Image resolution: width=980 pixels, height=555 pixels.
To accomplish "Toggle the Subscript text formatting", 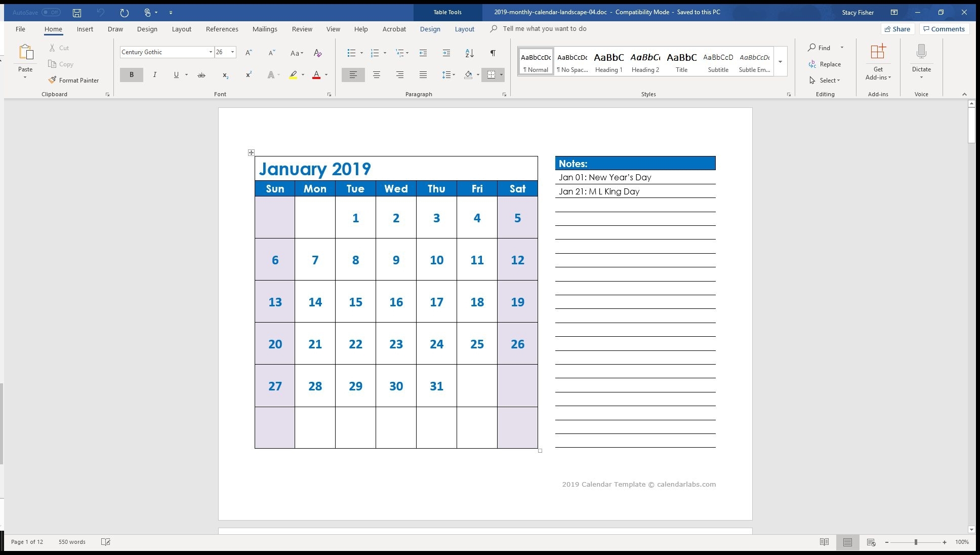I will pyautogui.click(x=225, y=75).
